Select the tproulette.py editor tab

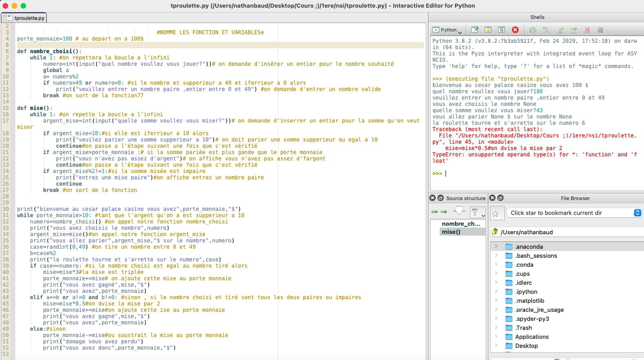(x=24, y=18)
